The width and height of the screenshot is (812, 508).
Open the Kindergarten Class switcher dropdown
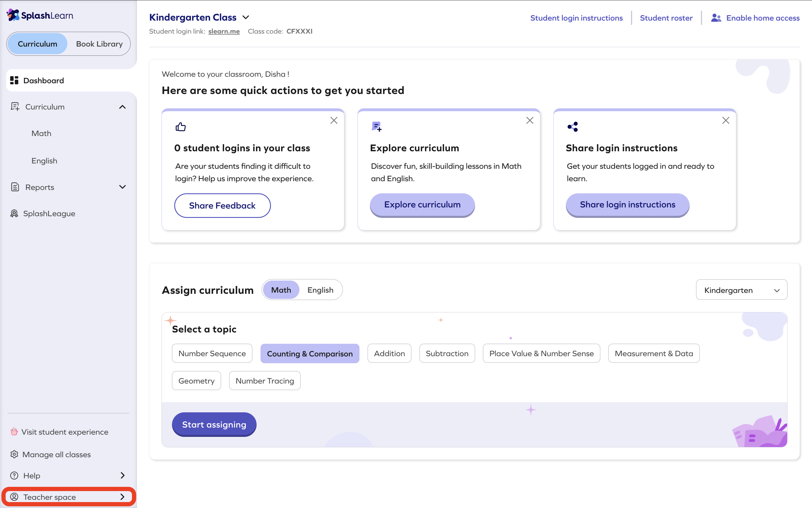coord(246,17)
